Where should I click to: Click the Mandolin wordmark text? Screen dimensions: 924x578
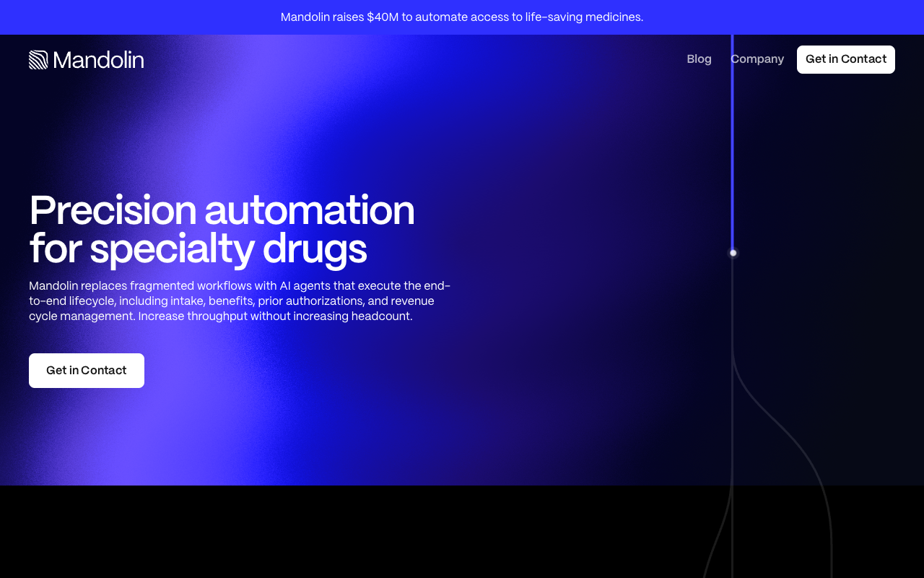[x=99, y=60]
